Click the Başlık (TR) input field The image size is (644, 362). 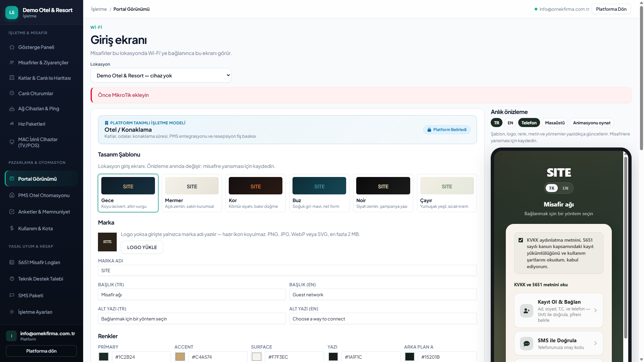[192, 295]
